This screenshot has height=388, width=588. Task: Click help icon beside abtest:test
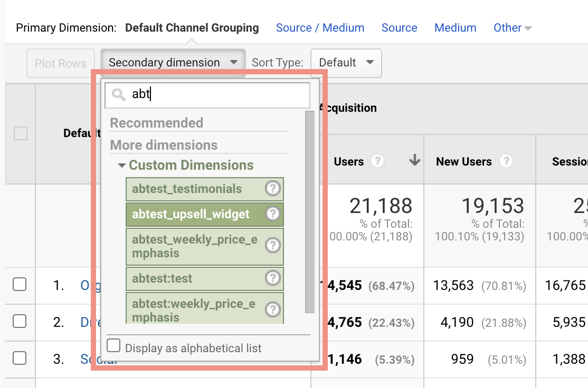[272, 278]
